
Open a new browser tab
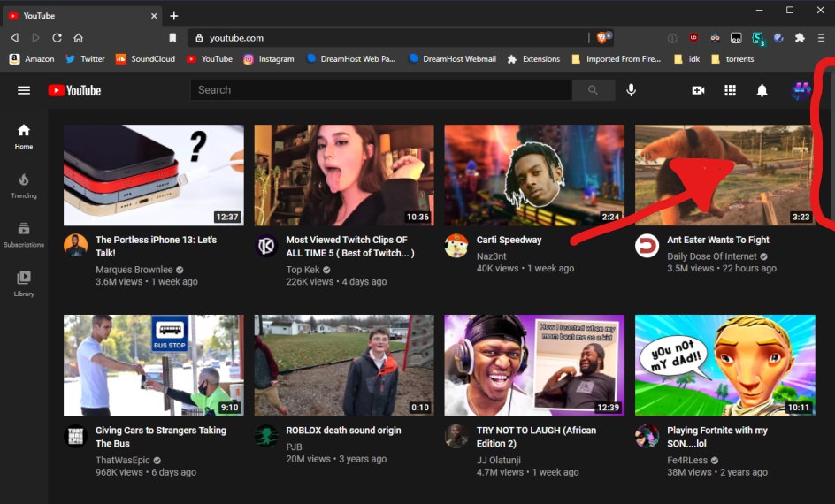[173, 16]
